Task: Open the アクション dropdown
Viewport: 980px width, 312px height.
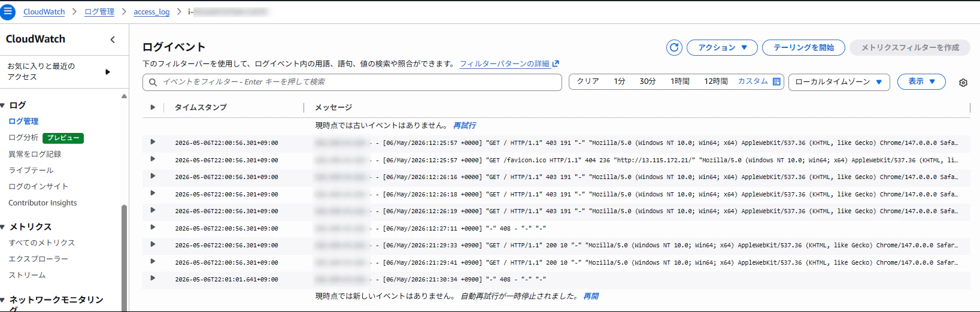Action: pos(722,47)
